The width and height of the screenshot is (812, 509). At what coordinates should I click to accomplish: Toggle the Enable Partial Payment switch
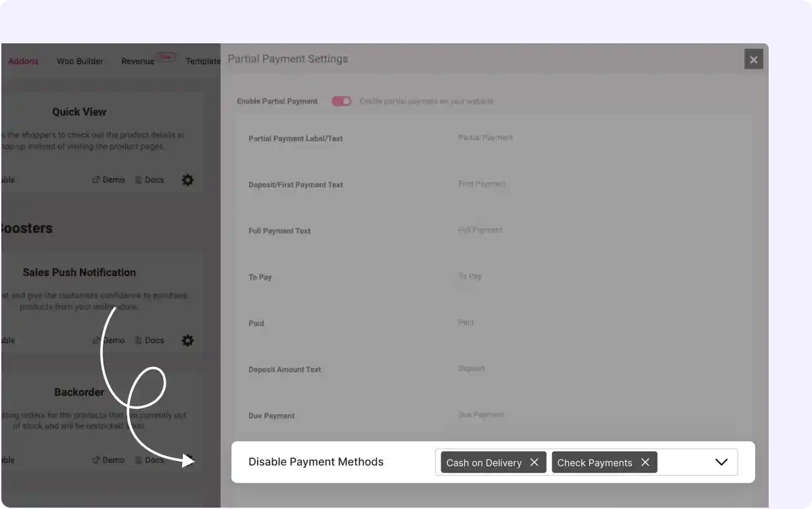coord(342,100)
